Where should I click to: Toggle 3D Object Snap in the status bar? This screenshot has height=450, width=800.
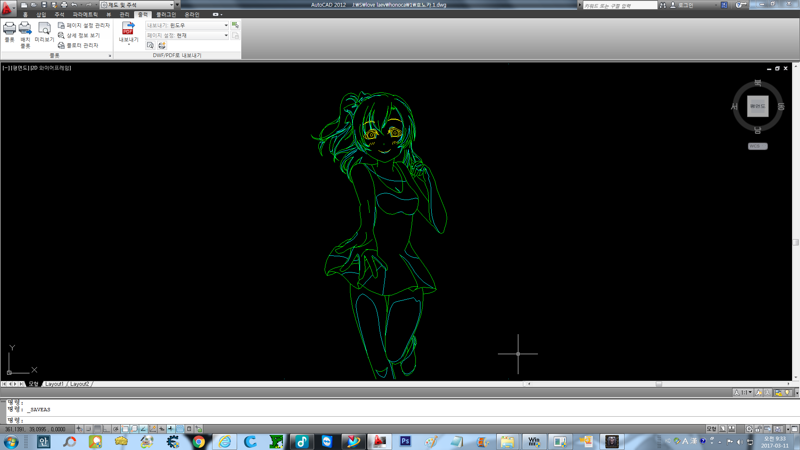(x=134, y=429)
